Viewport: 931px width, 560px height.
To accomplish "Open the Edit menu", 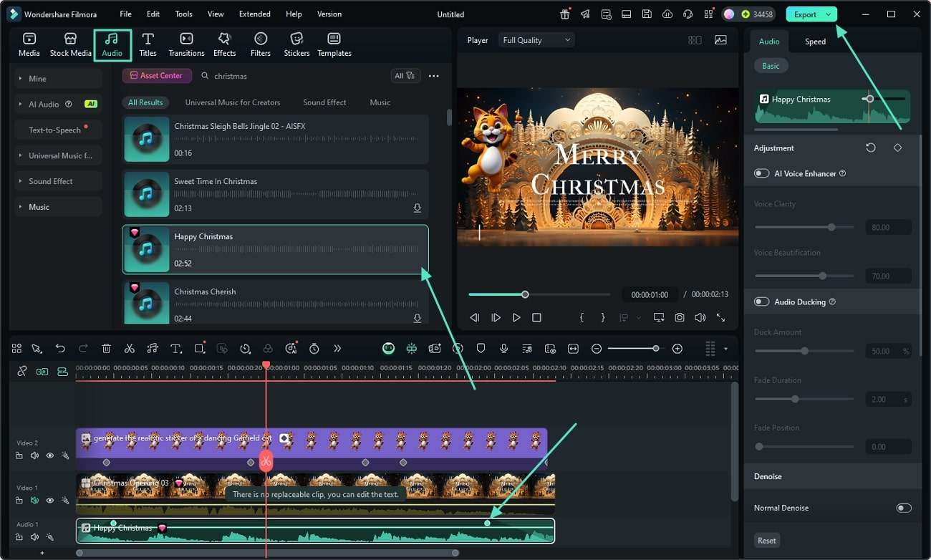I will coord(153,14).
